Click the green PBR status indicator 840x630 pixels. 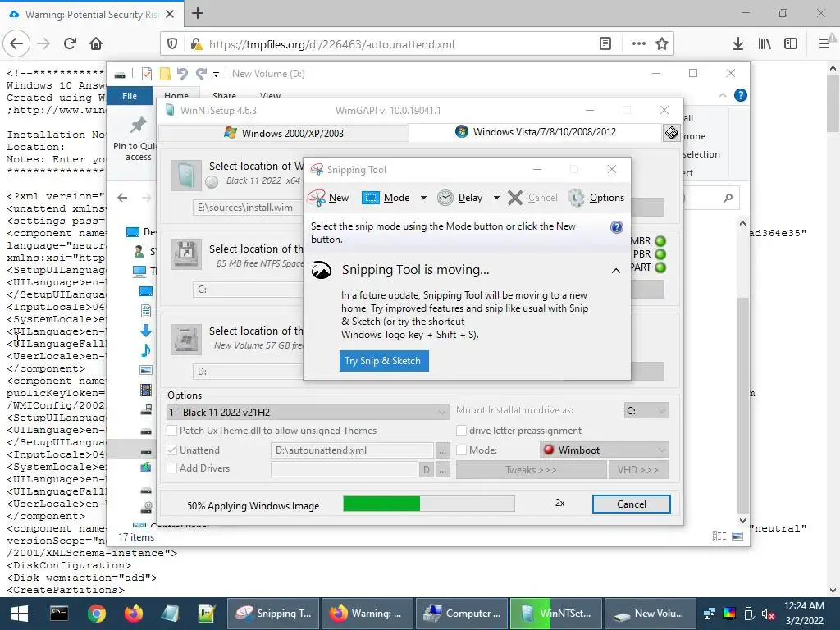pos(660,254)
